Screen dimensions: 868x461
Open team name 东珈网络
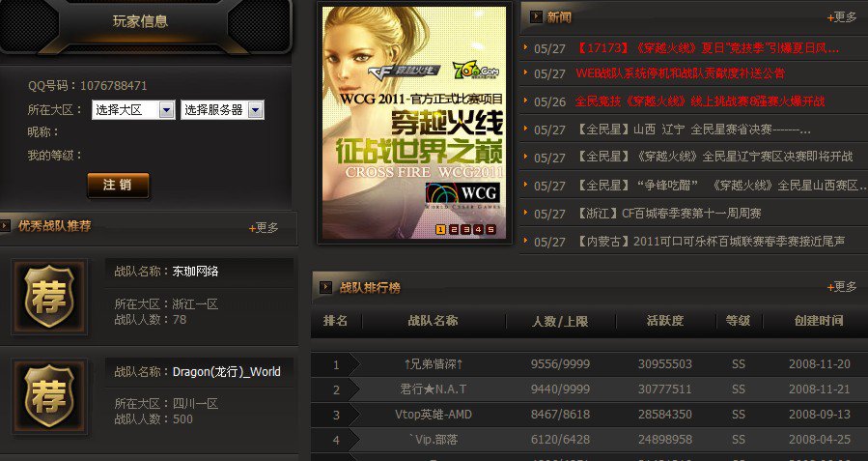[195, 271]
